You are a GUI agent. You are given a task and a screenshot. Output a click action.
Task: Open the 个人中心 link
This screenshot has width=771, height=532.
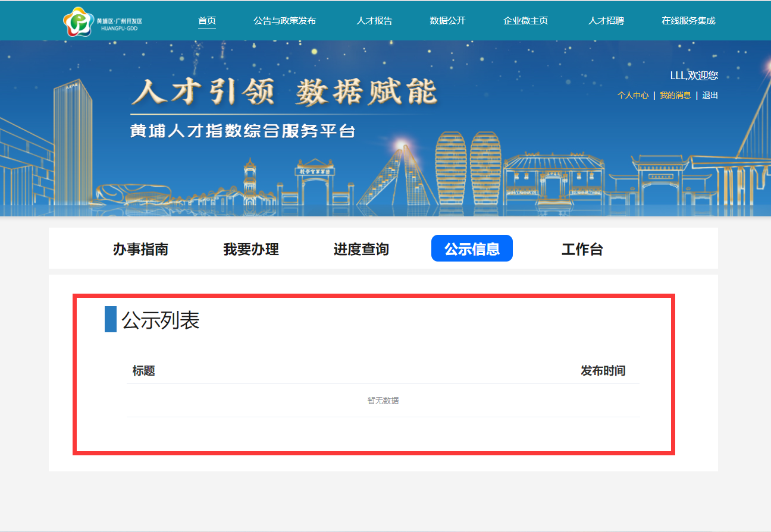[633, 95]
